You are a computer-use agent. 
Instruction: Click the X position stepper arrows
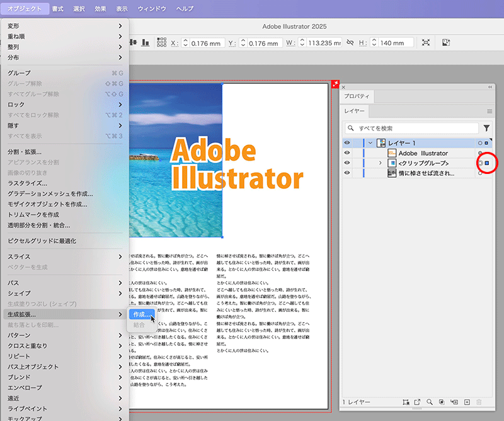[185, 42]
